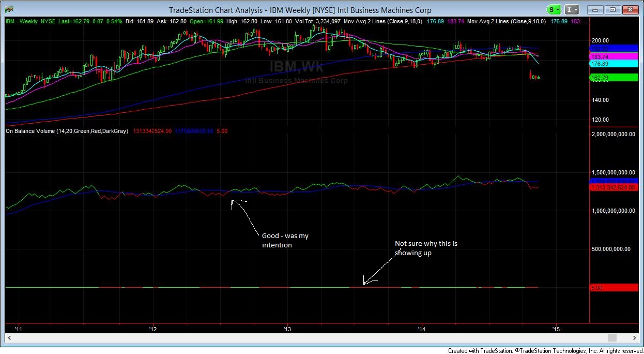
Task: Click the horizontal scrollbar right arrow
Action: coord(636,337)
